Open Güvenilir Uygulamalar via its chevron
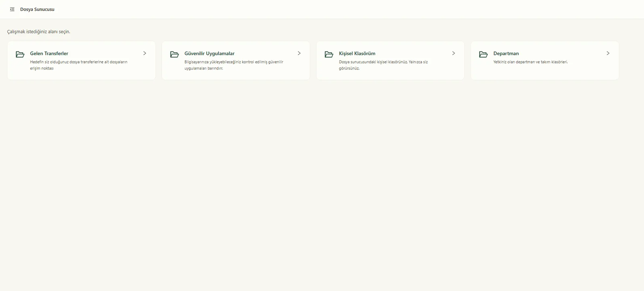 point(299,53)
